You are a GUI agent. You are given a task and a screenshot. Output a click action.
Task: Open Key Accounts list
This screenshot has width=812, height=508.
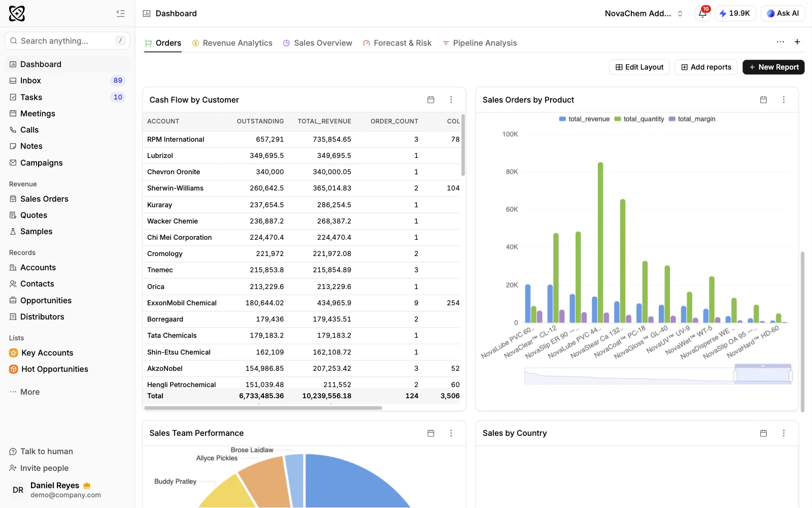[x=67, y=353]
